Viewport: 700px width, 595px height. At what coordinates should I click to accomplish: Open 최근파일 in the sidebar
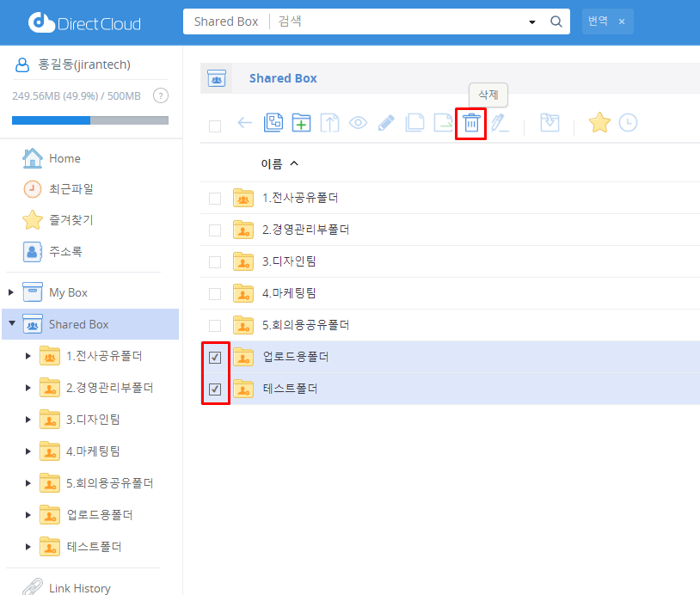(71, 189)
